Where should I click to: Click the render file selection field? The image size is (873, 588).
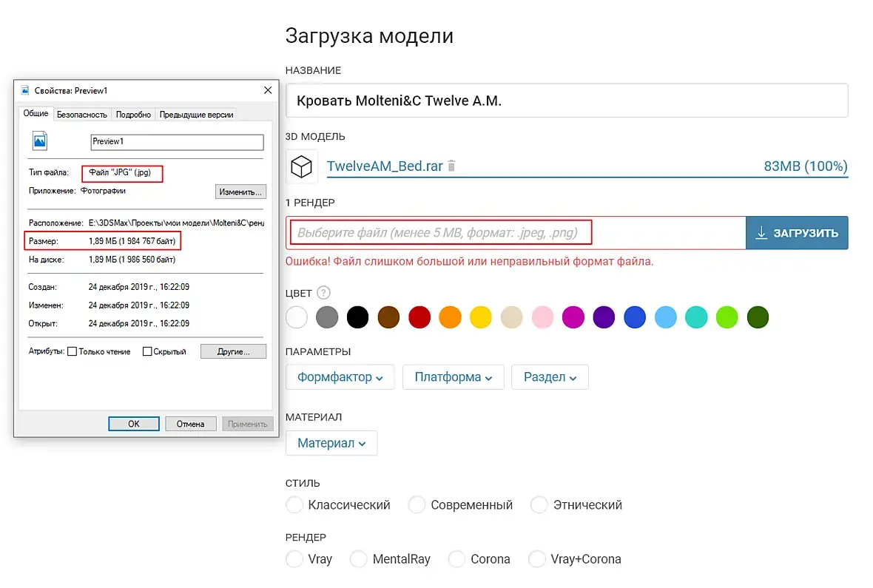(516, 233)
